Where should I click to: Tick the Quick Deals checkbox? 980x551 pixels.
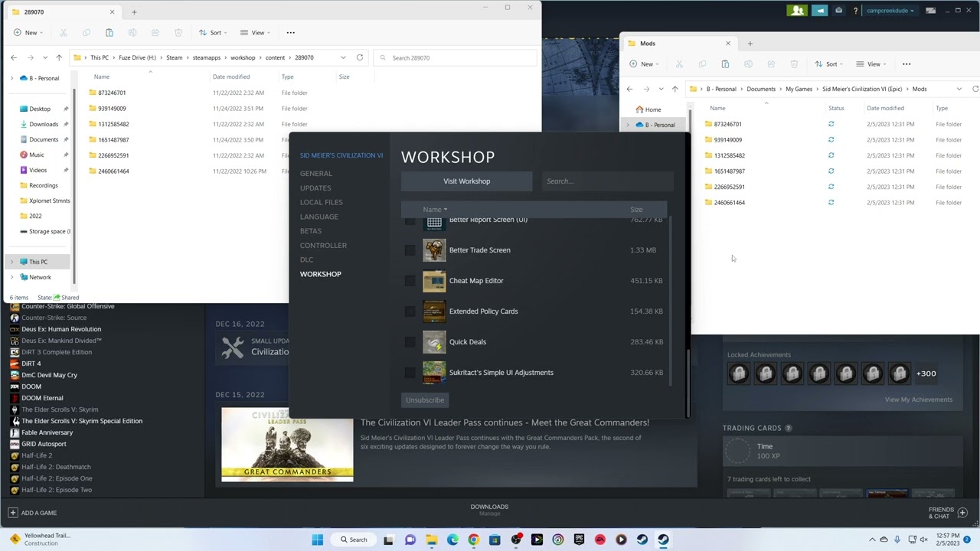pyautogui.click(x=410, y=342)
